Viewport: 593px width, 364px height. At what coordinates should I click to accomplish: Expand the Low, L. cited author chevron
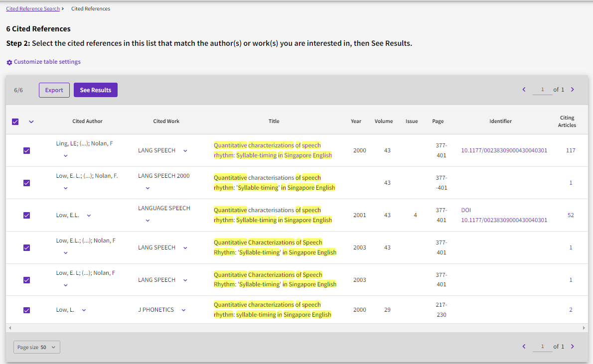(84, 310)
